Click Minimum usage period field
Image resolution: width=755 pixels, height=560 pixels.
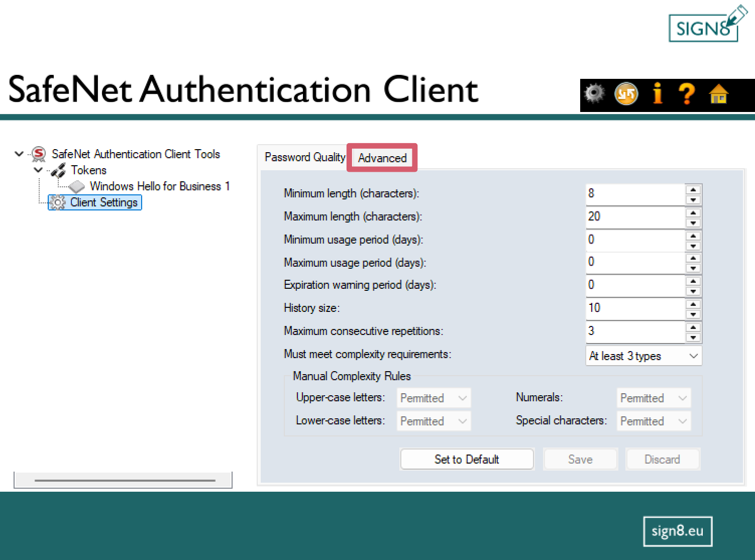click(635, 240)
